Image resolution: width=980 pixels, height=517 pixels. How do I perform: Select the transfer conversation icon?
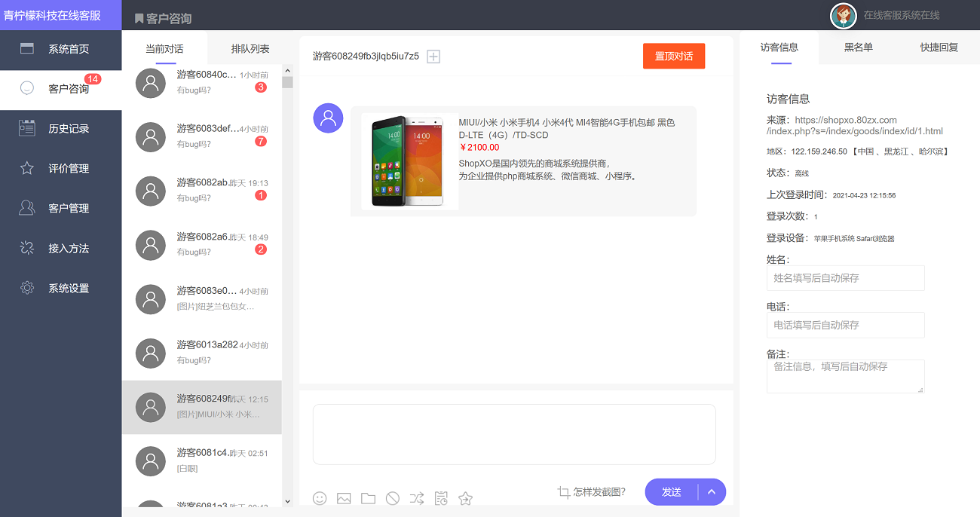(x=416, y=498)
